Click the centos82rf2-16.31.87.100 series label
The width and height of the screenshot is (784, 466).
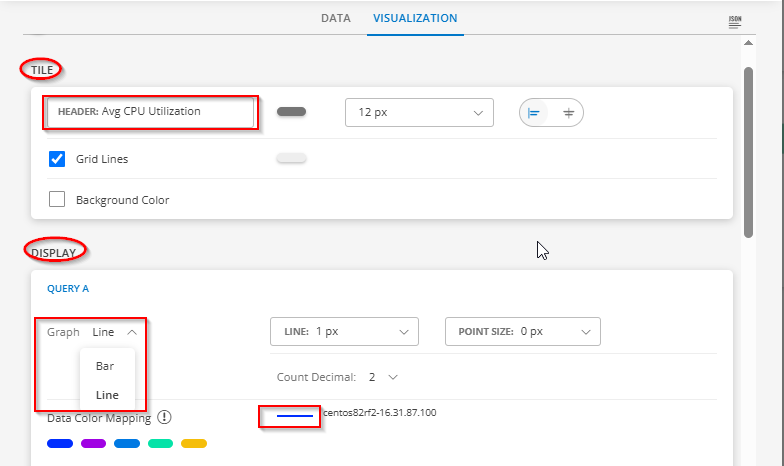pyautogui.click(x=380, y=412)
